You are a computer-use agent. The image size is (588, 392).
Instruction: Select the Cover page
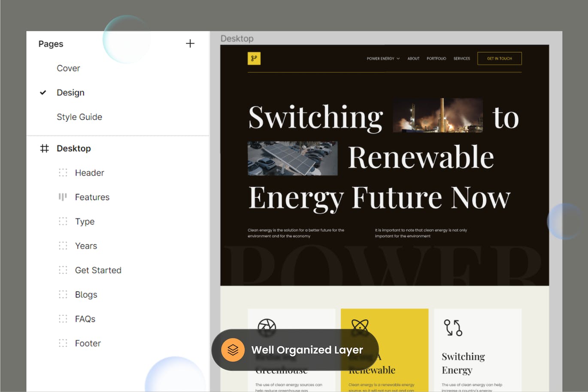pos(68,68)
